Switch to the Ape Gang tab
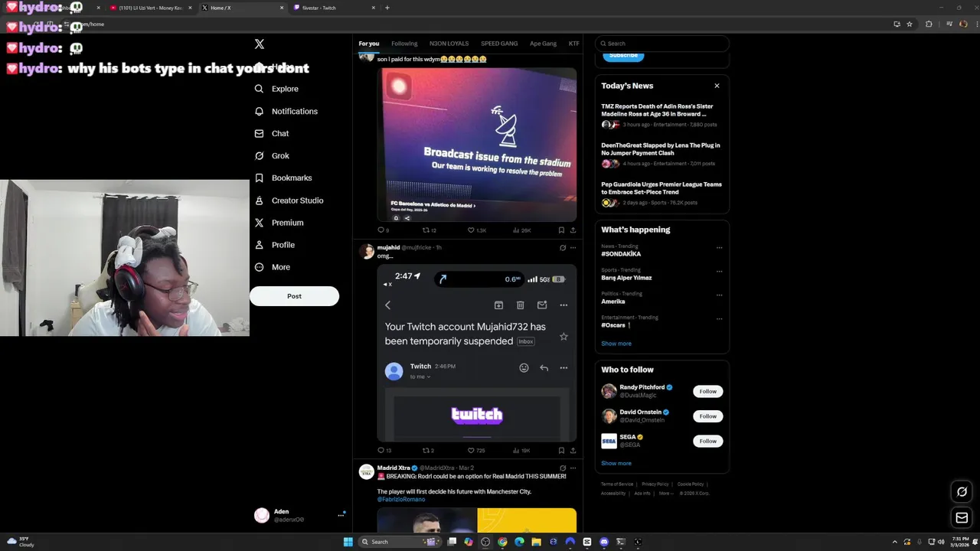This screenshot has height=551, width=980. click(x=543, y=44)
